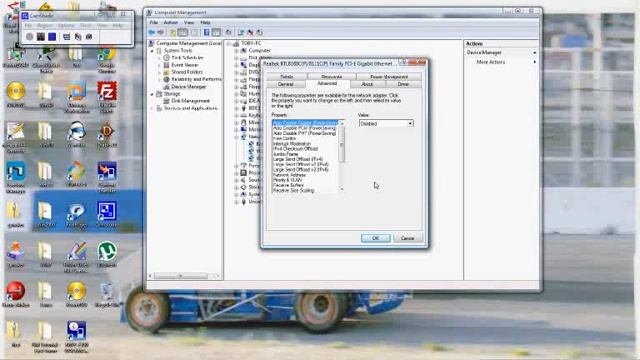Switch to the Resources tab
The image size is (640, 360).
[331, 77]
